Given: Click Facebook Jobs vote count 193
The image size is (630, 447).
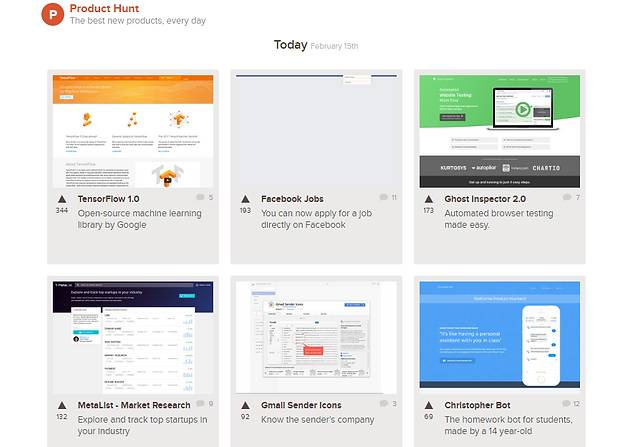Looking at the screenshot, I should 245,210.
